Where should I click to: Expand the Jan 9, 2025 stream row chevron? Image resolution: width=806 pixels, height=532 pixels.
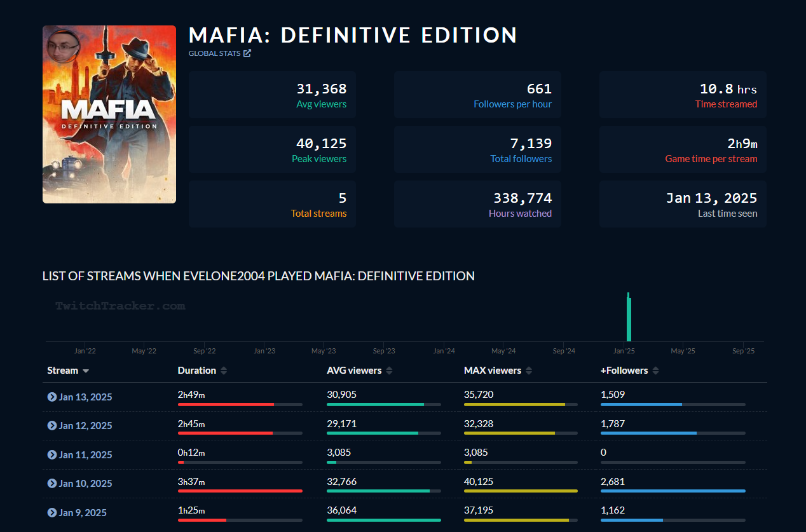point(52,512)
